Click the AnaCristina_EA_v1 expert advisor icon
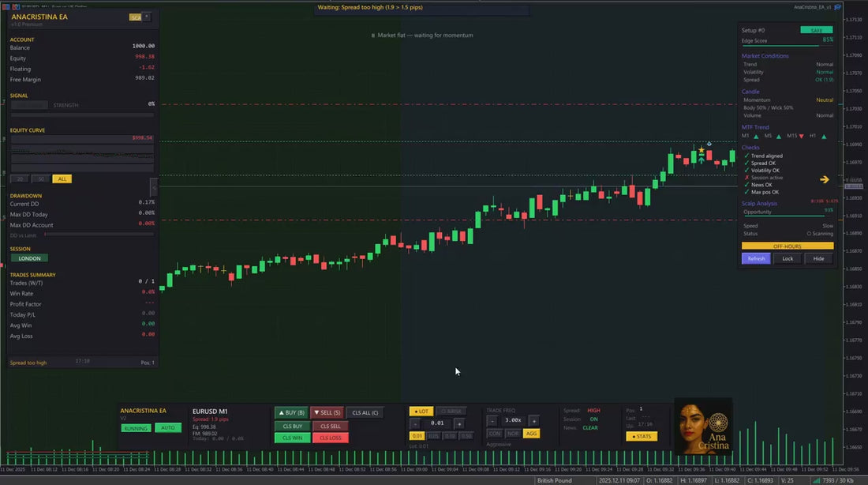Image resolution: width=868 pixels, height=485 pixels. pos(837,6)
